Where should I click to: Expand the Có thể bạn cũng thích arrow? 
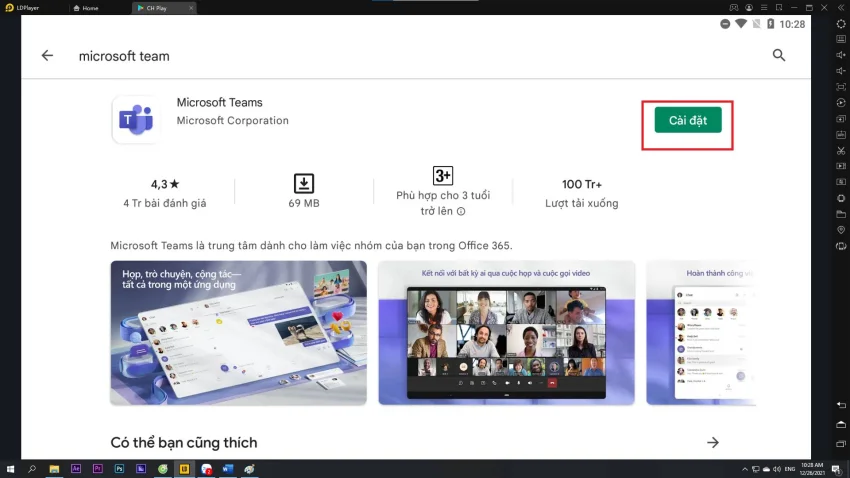pos(713,443)
